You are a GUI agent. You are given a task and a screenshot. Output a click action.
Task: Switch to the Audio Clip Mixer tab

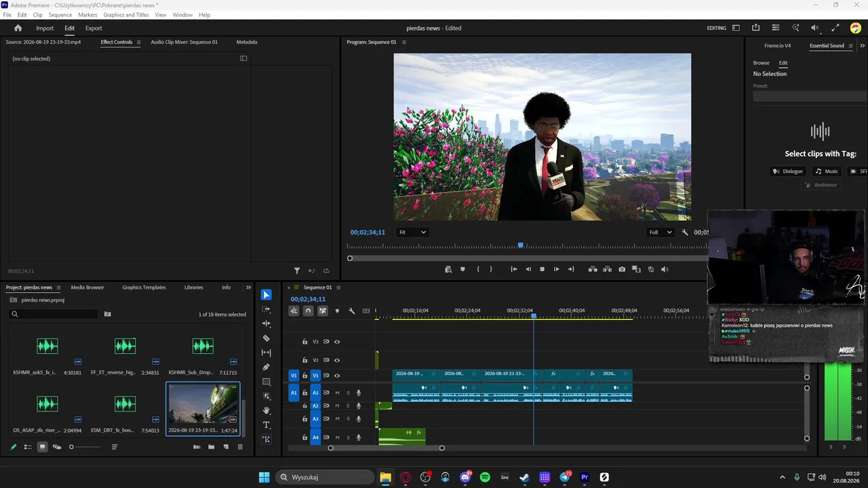(184, 42)
